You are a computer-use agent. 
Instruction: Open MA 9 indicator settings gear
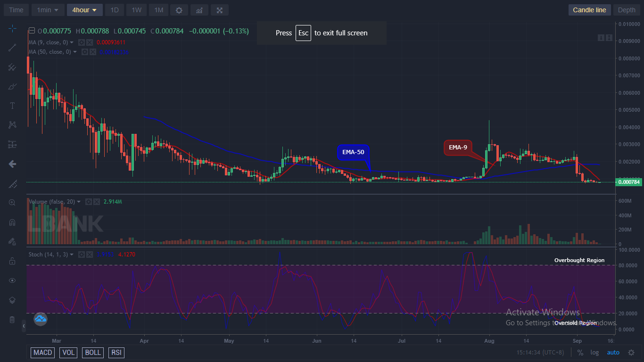point(82,42)
